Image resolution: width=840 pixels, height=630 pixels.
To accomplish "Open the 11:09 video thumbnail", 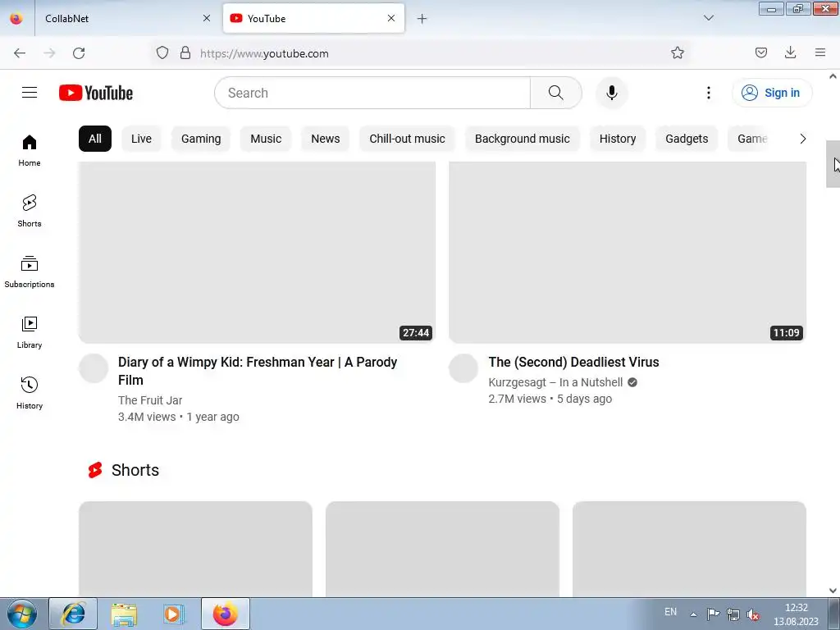I will click(628, 253).
